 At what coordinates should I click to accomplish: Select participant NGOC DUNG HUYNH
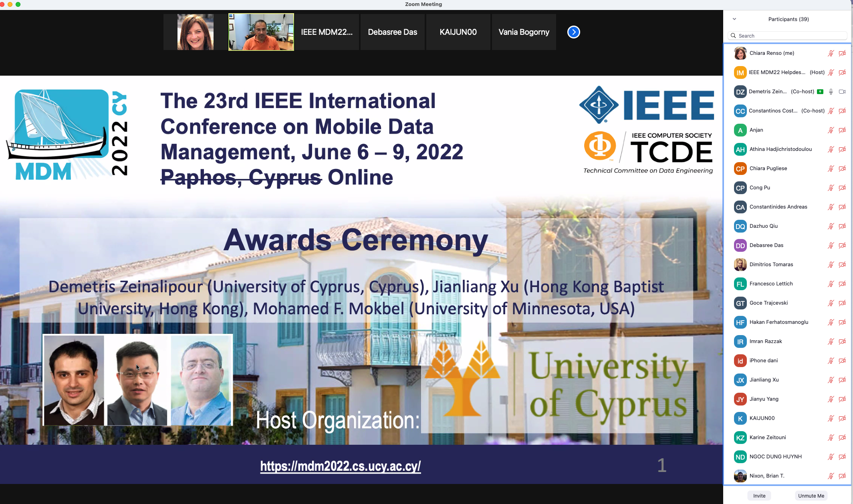tap(787, 457)
